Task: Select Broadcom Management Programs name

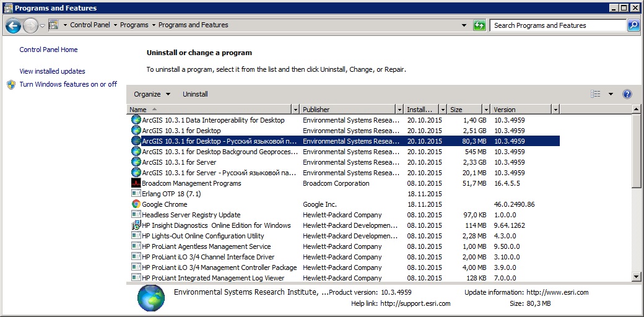Action: coord(191,183)
